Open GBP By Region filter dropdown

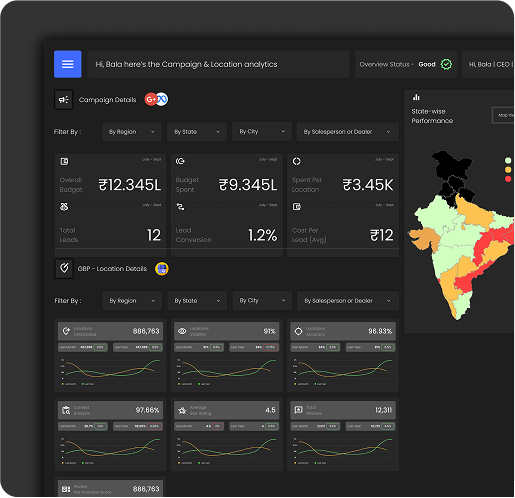pos(132,301)
